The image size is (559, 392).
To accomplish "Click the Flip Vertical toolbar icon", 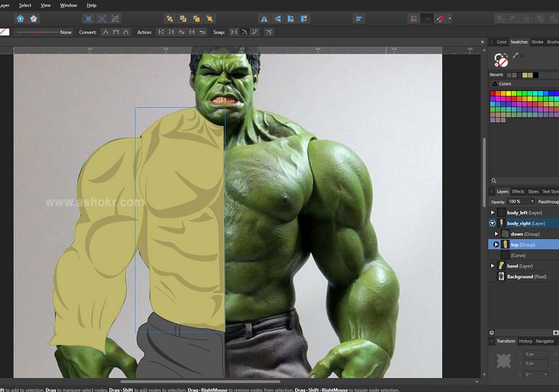I will click(x=277, y=18).
